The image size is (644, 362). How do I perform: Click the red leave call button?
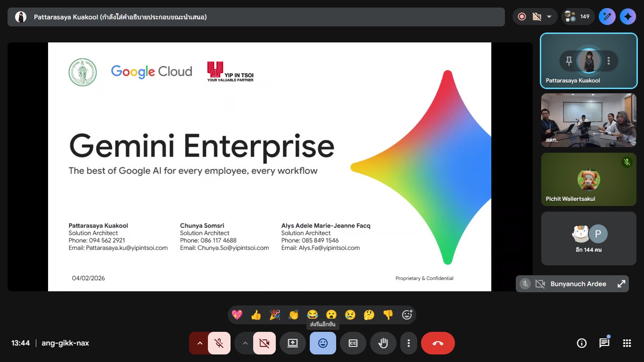[438, 343]
